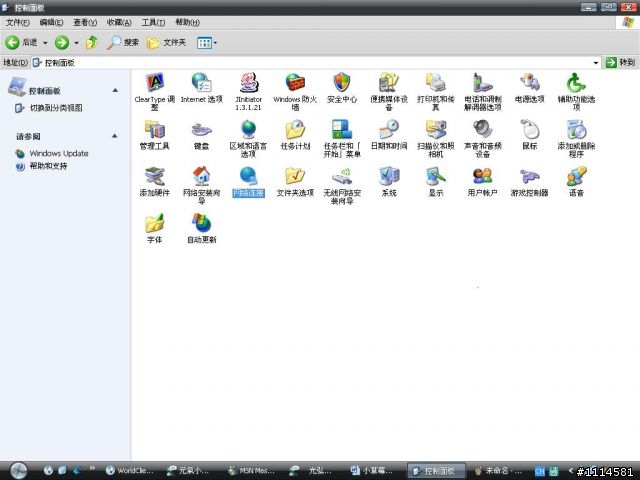Click the 搜索 search toolbar button
This screenshot has width=640, height=480.
tap(123, 42)
